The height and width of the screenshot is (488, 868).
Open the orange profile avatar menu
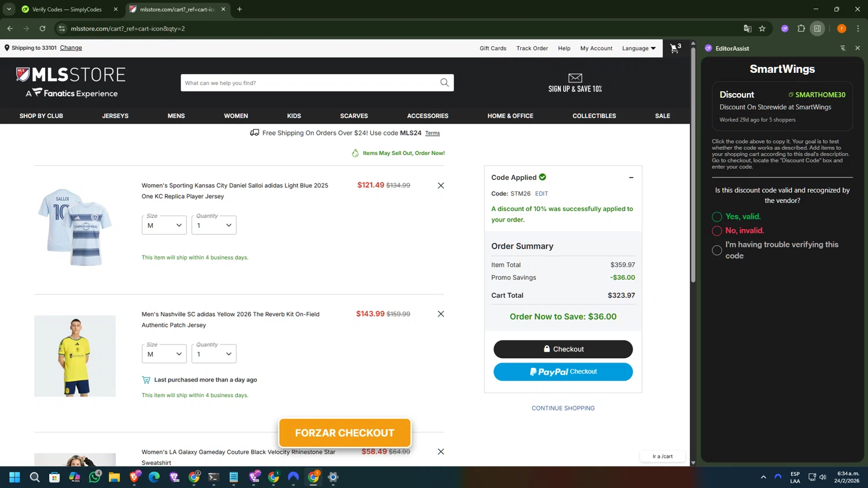[841, 28]
